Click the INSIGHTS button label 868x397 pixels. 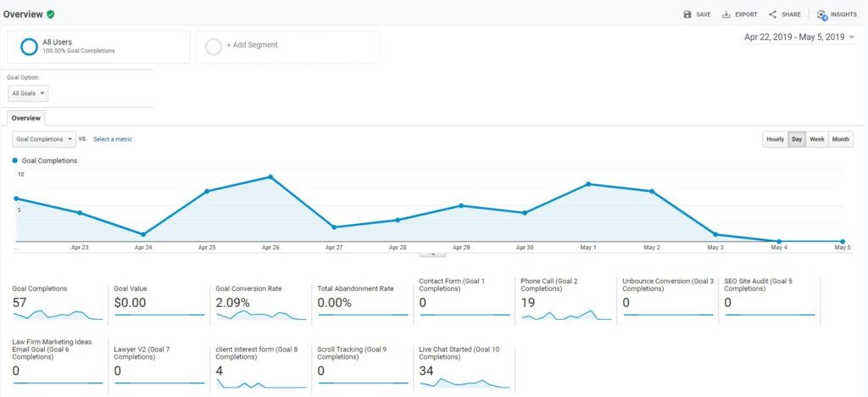[843, 15]
